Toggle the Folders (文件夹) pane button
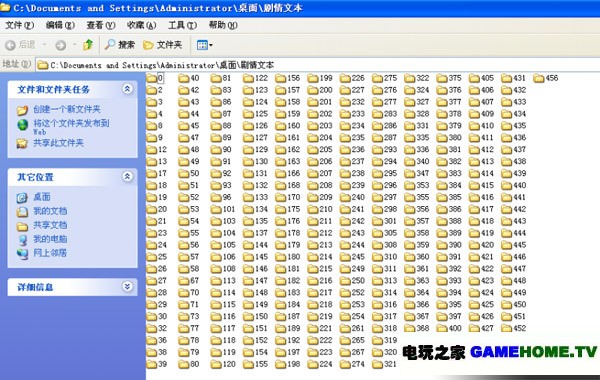Screen dimensions: 600x380 162,45
